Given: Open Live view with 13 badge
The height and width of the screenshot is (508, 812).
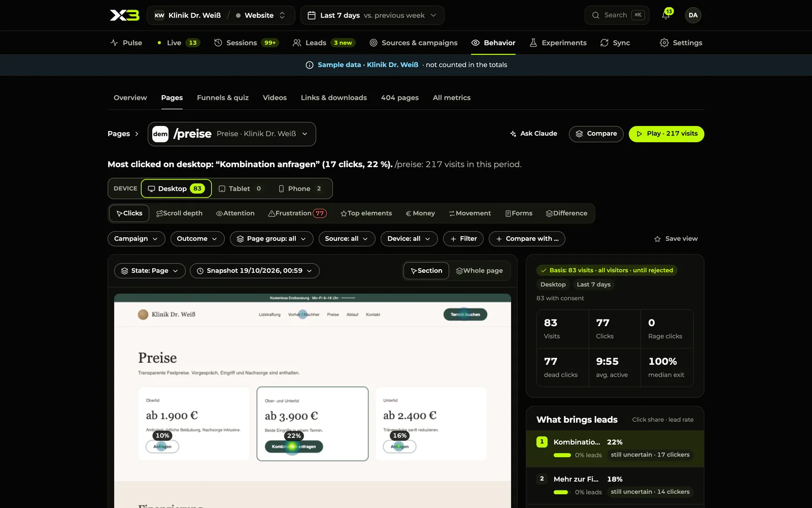Looking at the screenshot, I should click(178, 43).
